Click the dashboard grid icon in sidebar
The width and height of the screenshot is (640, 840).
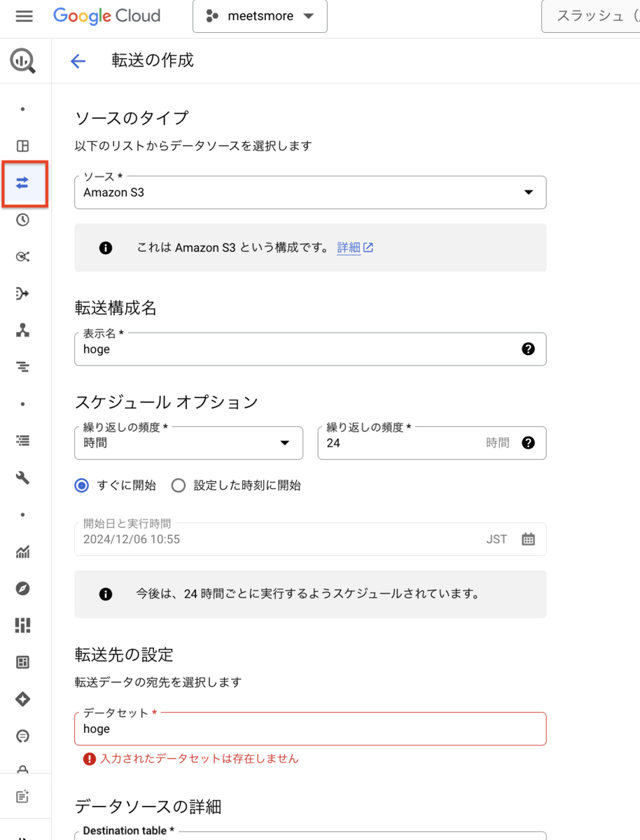(x=23, y=662)
